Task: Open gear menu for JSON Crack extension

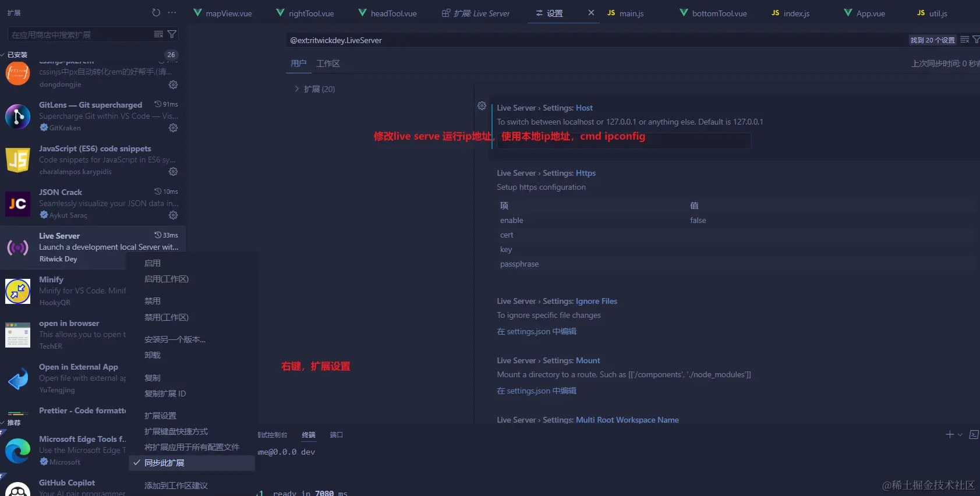Action: [173, 215]
